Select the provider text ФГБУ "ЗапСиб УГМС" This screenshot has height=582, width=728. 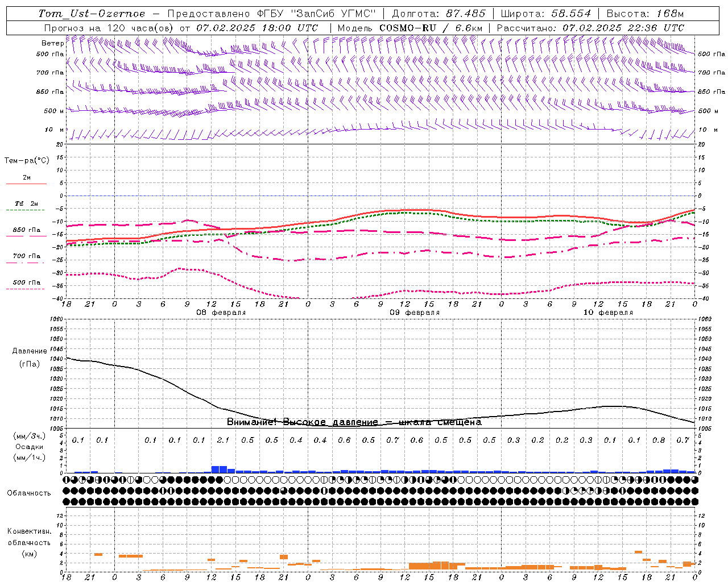coord(317,14)
